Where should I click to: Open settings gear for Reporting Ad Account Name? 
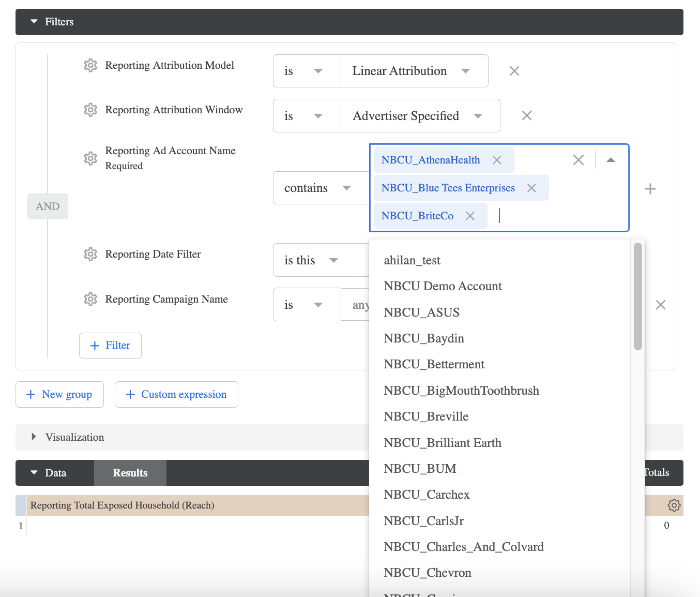pos(90,158)
